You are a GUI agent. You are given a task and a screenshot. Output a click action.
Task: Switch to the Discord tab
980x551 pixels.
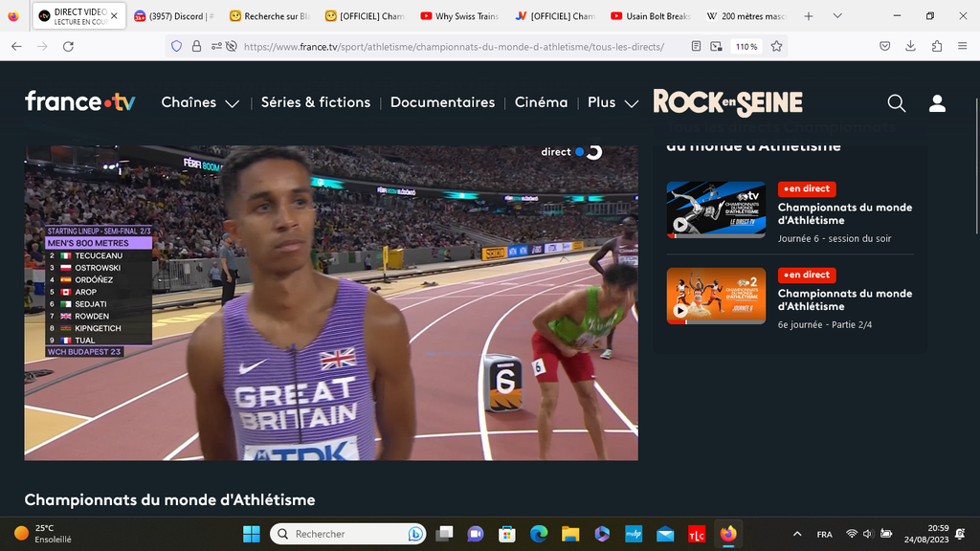coord(175,16)
